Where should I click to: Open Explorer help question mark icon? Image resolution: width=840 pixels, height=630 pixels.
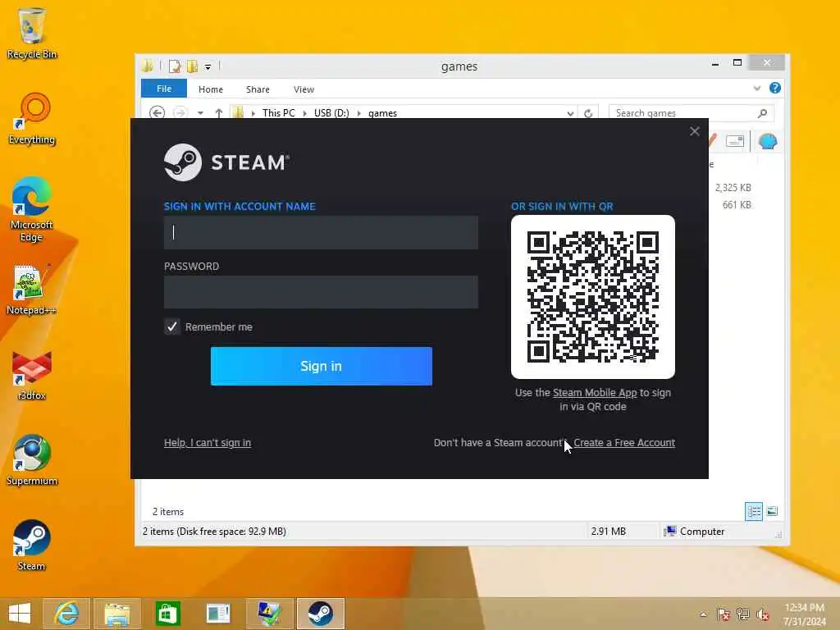pyautogui.click(x=774, y=88)
